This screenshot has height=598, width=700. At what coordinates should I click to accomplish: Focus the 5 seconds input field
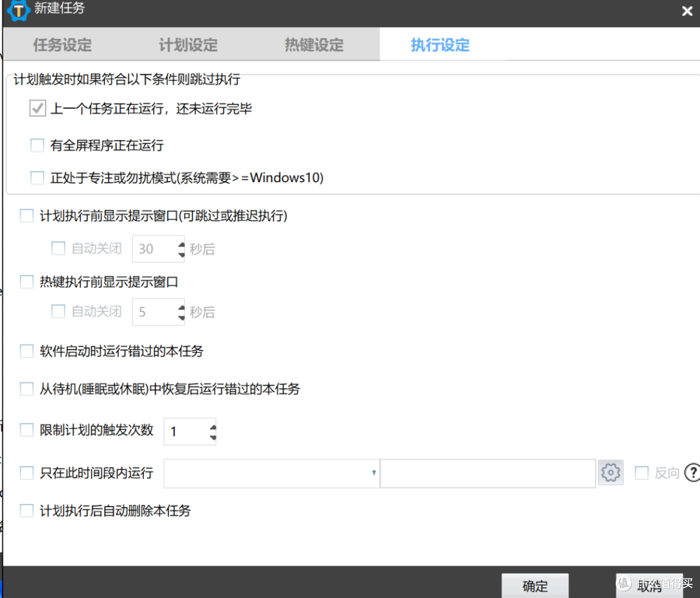(159, 312)
